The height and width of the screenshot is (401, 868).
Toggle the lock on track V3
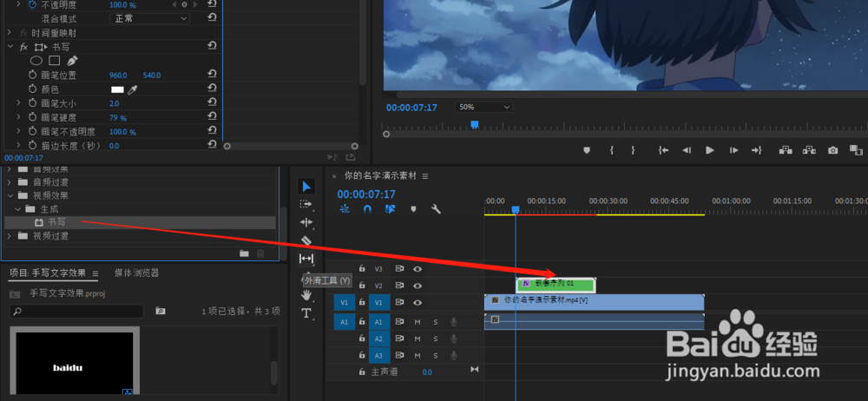tap(362, 268)
